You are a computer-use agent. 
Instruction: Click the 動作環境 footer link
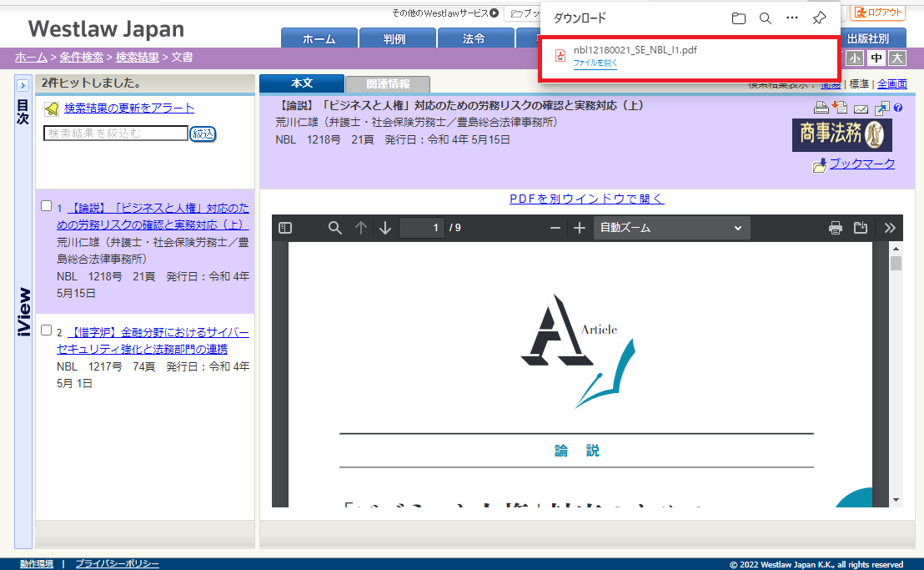pyautogui.click(x=37, y=563)
